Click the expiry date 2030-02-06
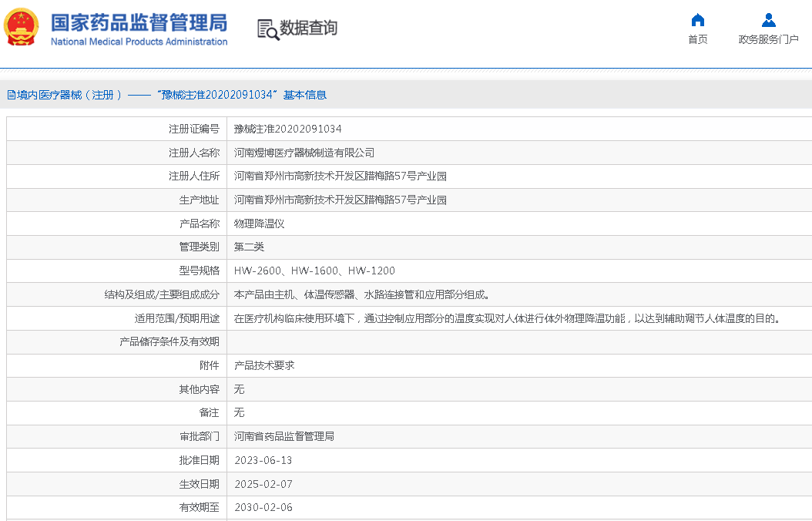This screenshot has width=812, height=521. point(263,507)
